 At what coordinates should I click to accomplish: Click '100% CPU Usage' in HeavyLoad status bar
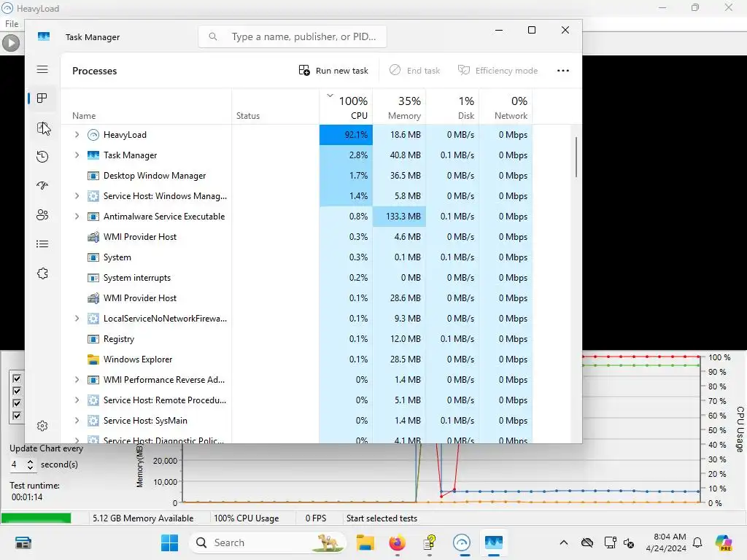point(247,518)
